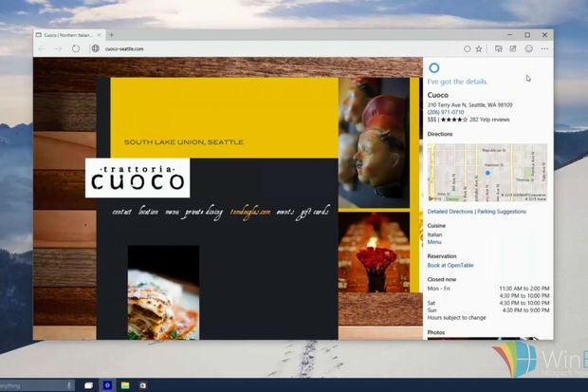The image size is (588, 392).
Task: Open File Explorer from the taskbar
Action: (x=125, y=385)
